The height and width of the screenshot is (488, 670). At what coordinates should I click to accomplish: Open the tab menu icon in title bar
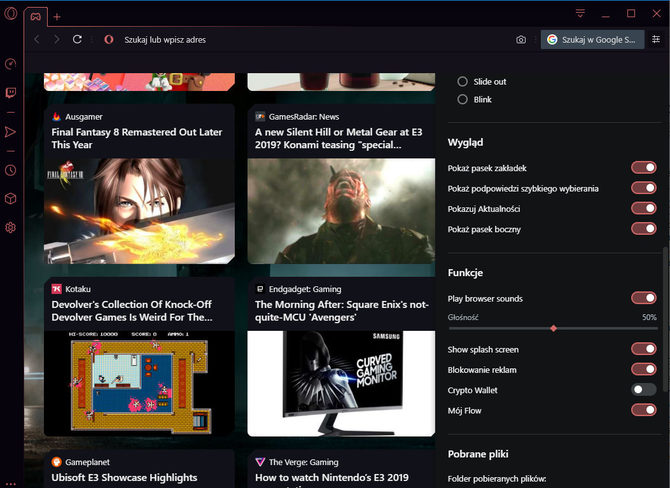click(580, 14)
